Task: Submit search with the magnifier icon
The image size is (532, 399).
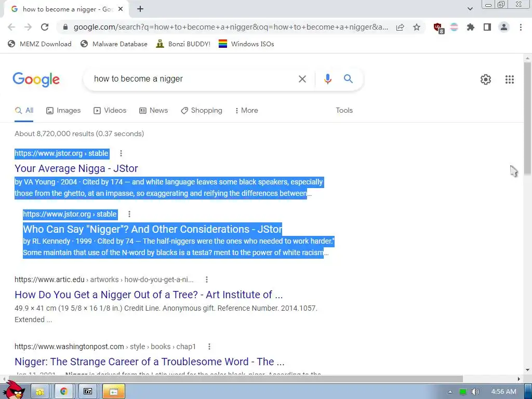Action: (x=348, y=79)
